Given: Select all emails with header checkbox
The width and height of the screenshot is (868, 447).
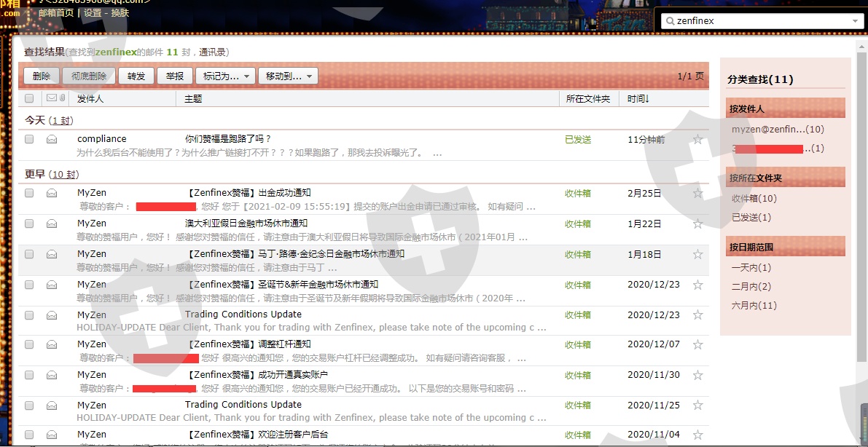Looking at the screenshot, I should pyautogui.click(x=29, y=98).
